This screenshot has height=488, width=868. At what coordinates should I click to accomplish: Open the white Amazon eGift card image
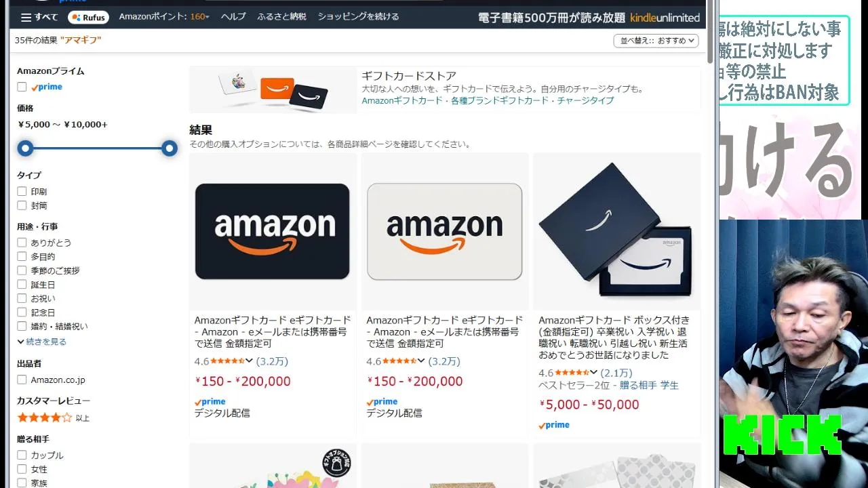(x=445, y=231)
